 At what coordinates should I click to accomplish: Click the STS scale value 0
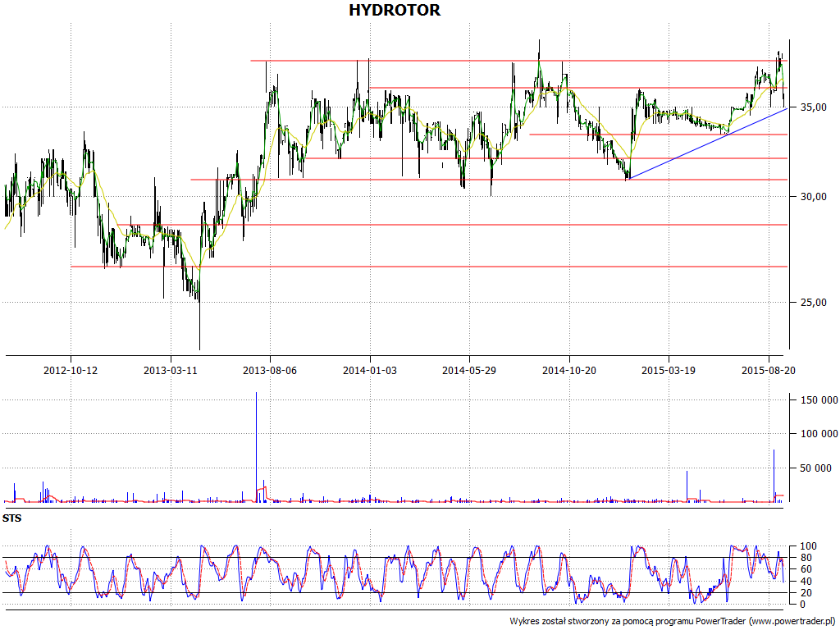[803, 605]
